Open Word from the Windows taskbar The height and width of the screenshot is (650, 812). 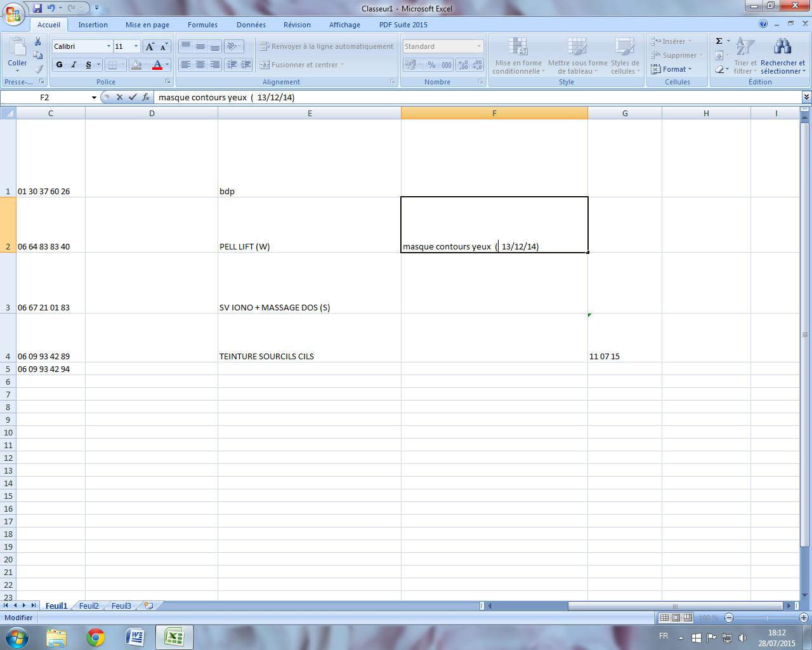click(x=134, y=637)
